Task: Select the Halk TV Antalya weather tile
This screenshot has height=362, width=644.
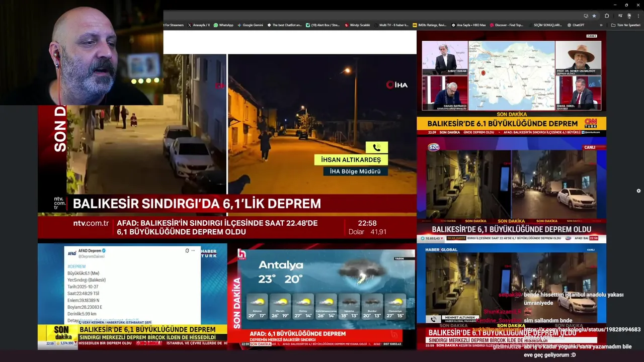Action: (x=322, y=296)
